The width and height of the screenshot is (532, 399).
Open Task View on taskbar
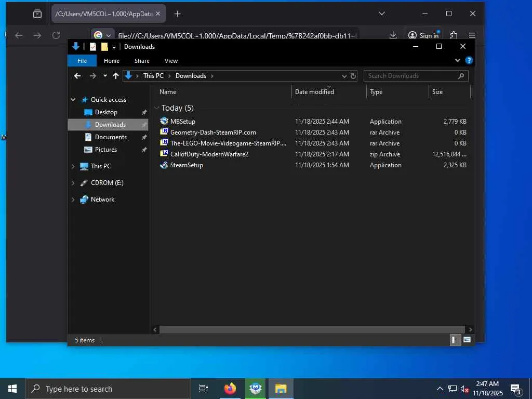coord(204,389)
